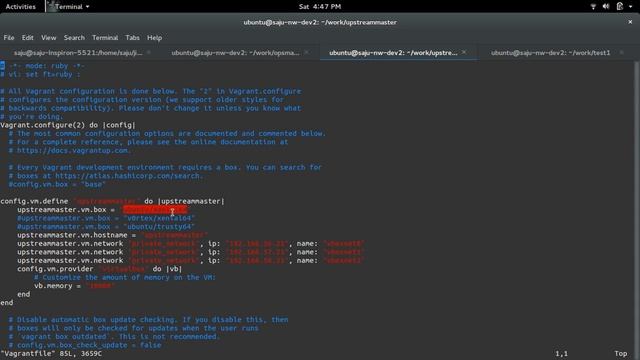The width and height of the screenshot is (640, 360).
Task: Click the 'Disable automatic box update checking' comment
Action: coord(148,320)
